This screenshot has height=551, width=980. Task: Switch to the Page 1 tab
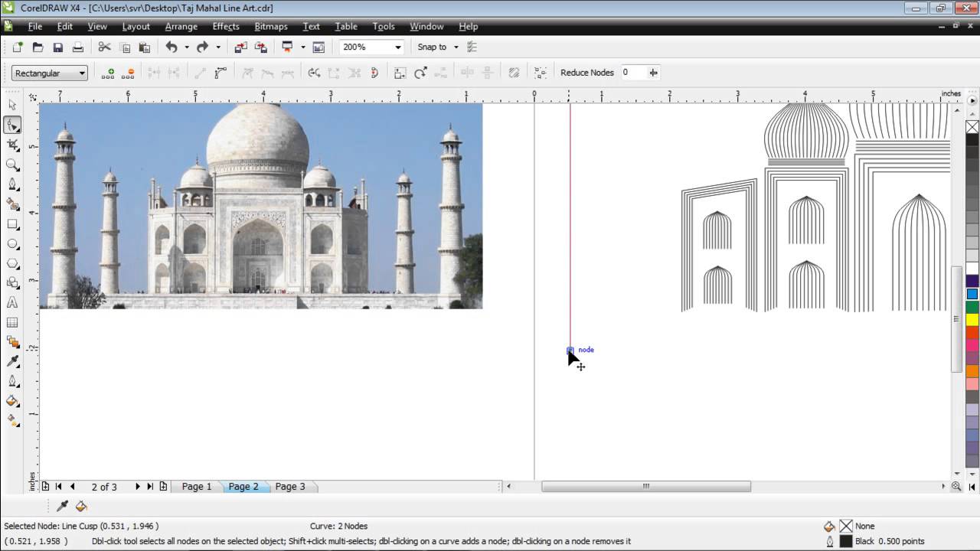197,487
